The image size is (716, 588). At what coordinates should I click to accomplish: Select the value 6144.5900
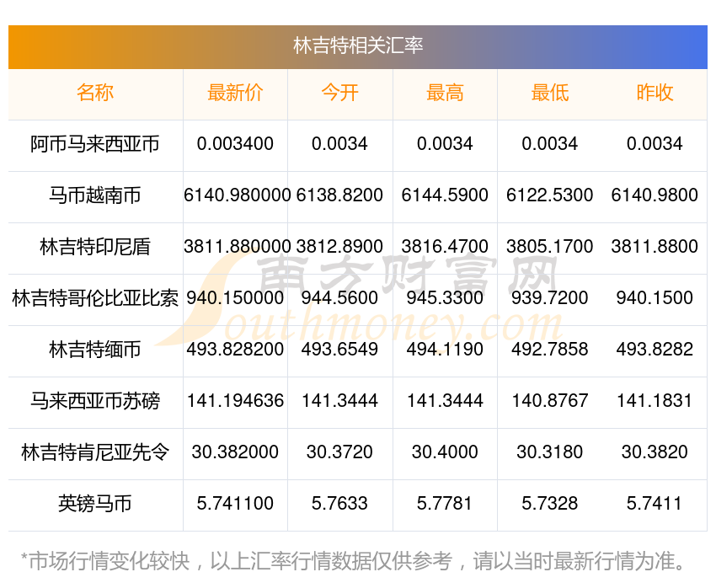point(445,195)
